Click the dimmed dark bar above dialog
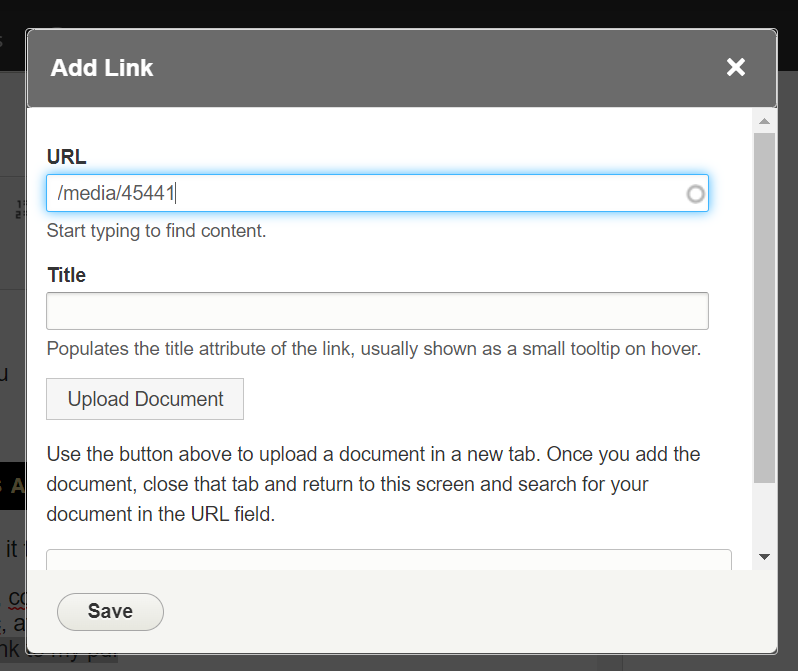 (400, 12)
